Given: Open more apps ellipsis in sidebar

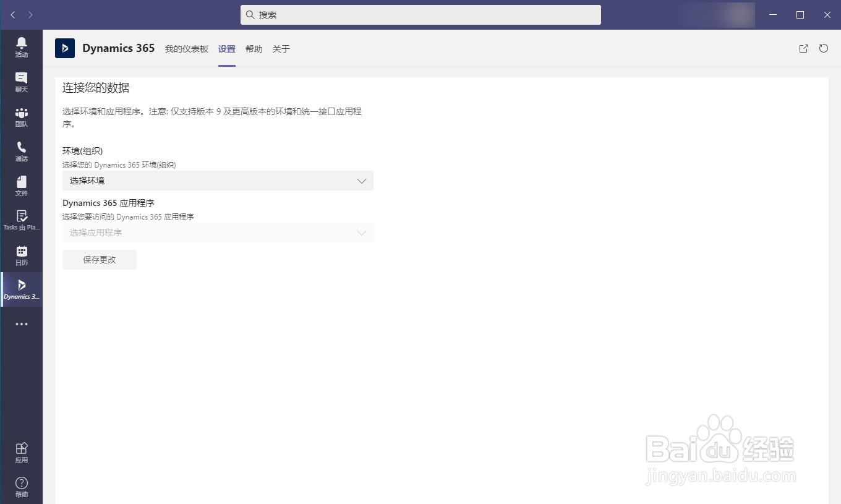Looking at the screenshot, I should tap(22, 324).
